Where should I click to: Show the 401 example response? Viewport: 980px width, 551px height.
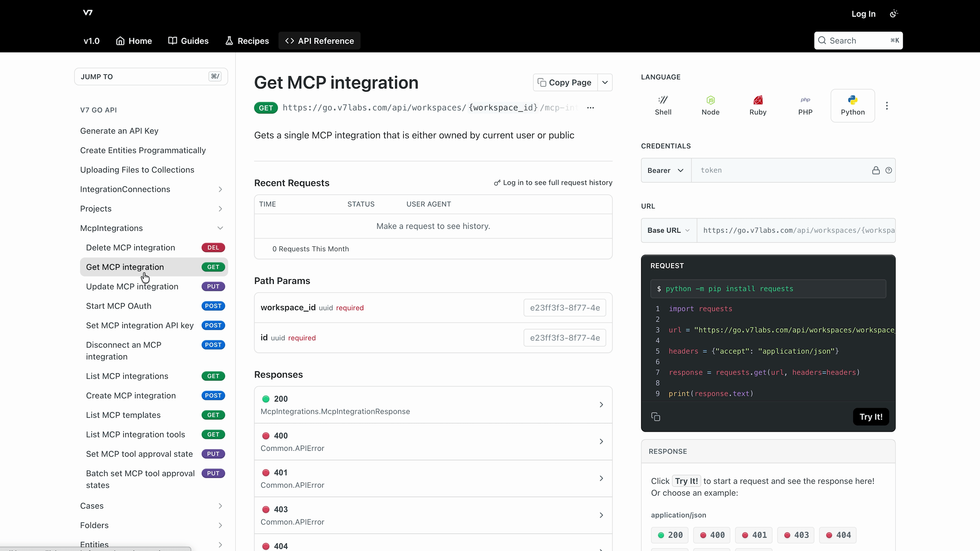point(754,535)
